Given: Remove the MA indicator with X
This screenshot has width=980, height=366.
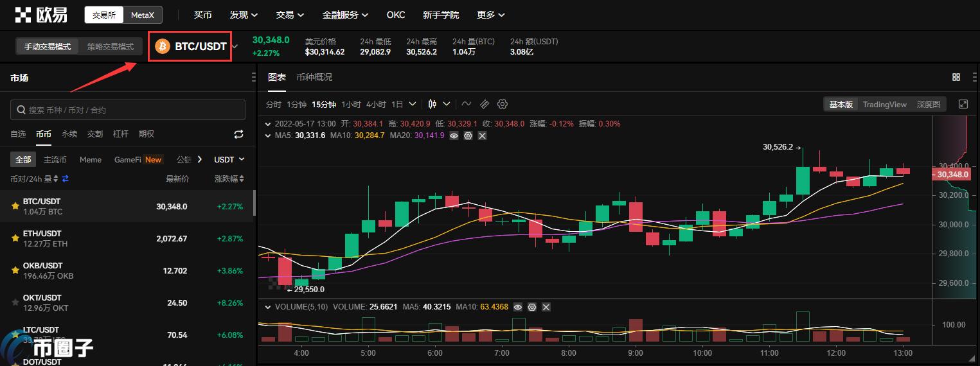Looking at the screenshot, I should (482, 135).
